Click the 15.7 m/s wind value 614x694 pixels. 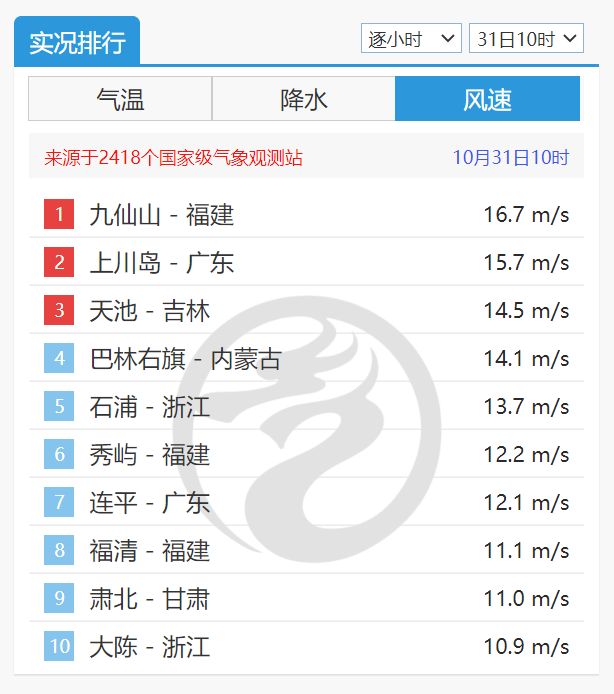526,262
